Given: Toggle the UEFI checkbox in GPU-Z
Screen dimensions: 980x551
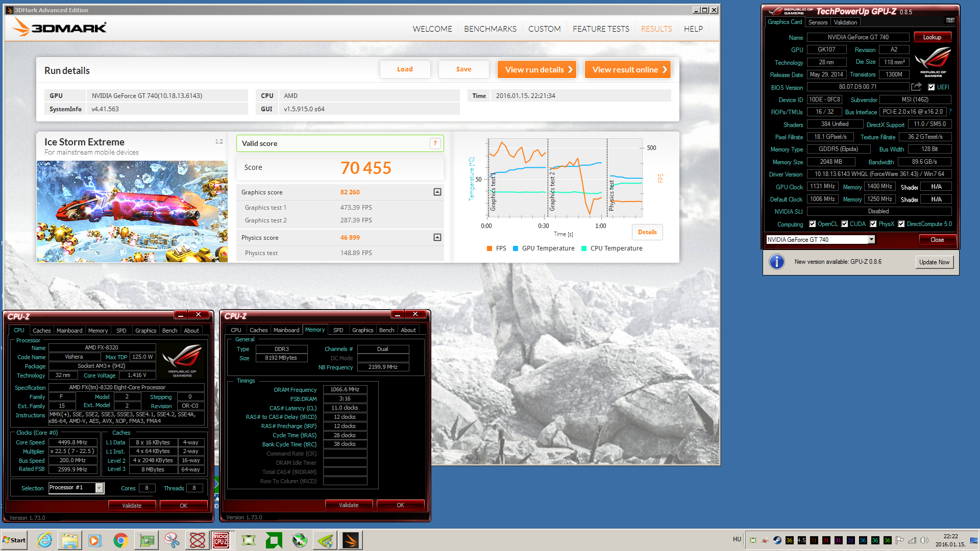Looking at the screenshot, I should pyautogui.click(x=932, y=87).
